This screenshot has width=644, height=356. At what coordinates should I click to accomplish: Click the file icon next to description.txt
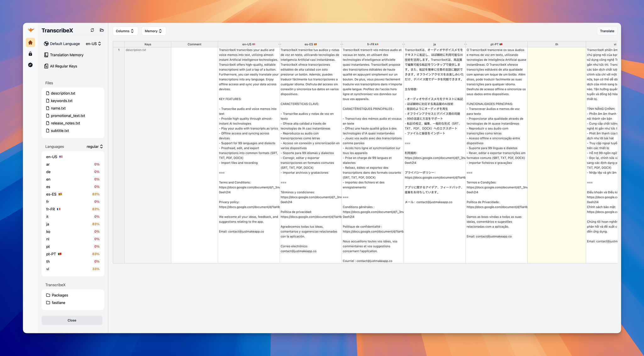(x=48, y=93)
